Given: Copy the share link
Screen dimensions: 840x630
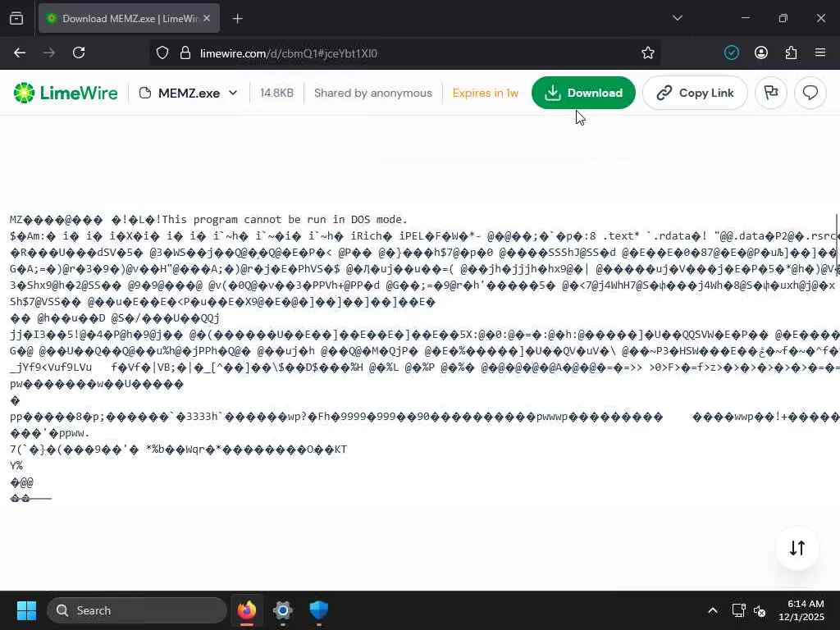Looking at the screenshot, I should click(695, 93).
